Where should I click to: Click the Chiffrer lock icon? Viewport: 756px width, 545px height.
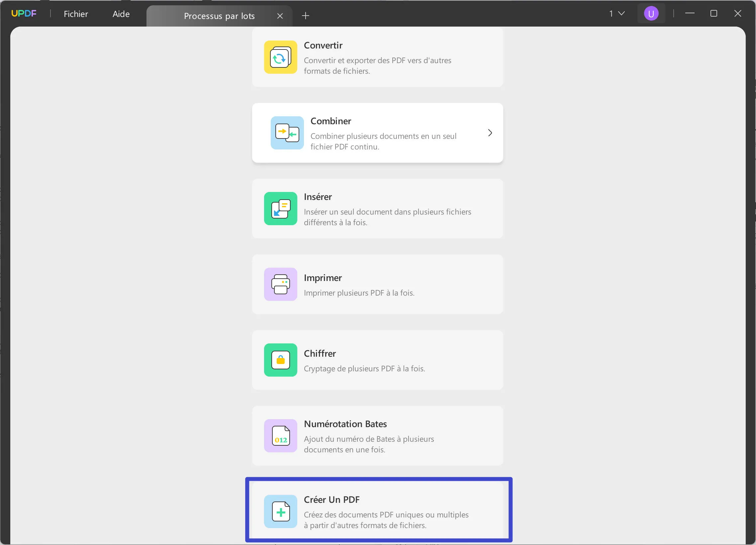pyautogui.click(x=280, y=360)
